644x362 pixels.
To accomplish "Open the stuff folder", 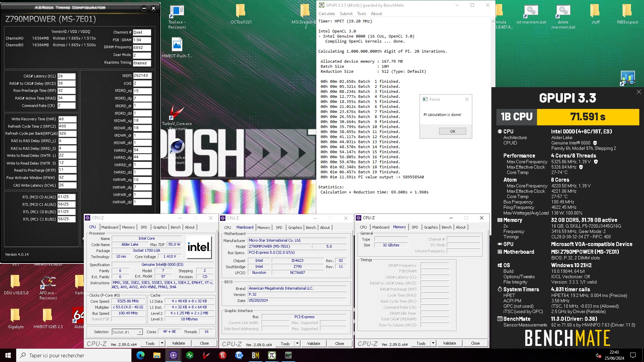I will (595, 14).
